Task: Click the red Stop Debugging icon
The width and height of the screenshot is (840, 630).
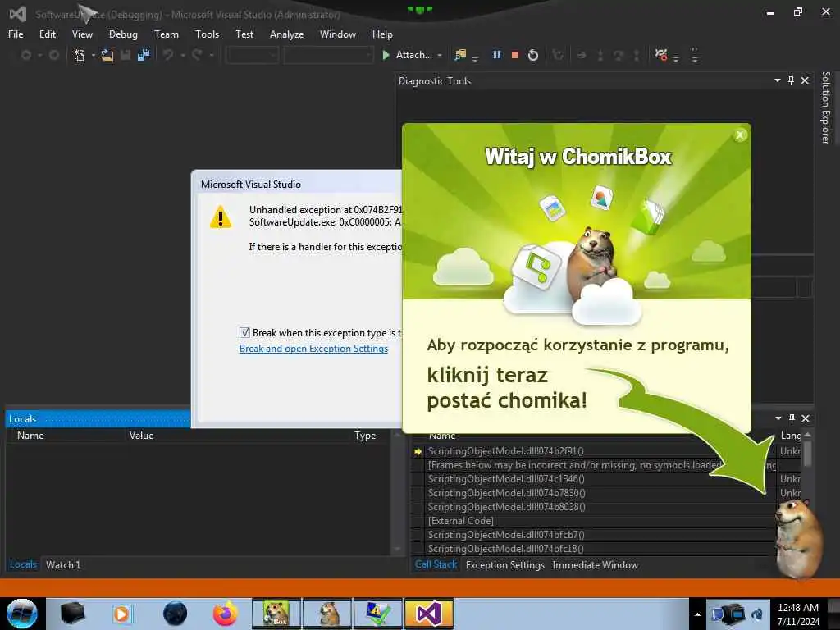Action: 515,55
